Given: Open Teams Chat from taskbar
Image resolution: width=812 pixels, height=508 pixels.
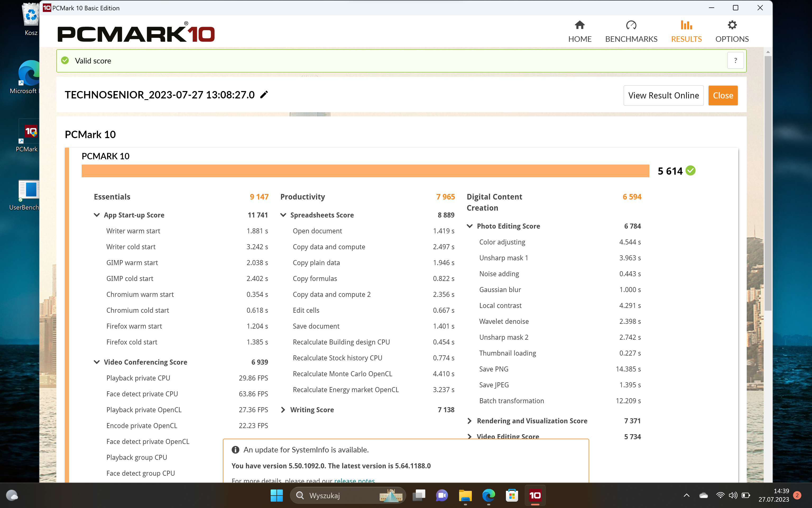Looking at the screenshot, I should pyautogui.click(x=442, y=495).
